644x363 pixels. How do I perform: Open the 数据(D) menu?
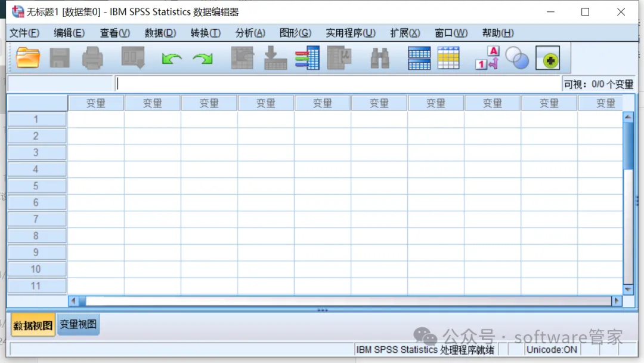[160, 33]
